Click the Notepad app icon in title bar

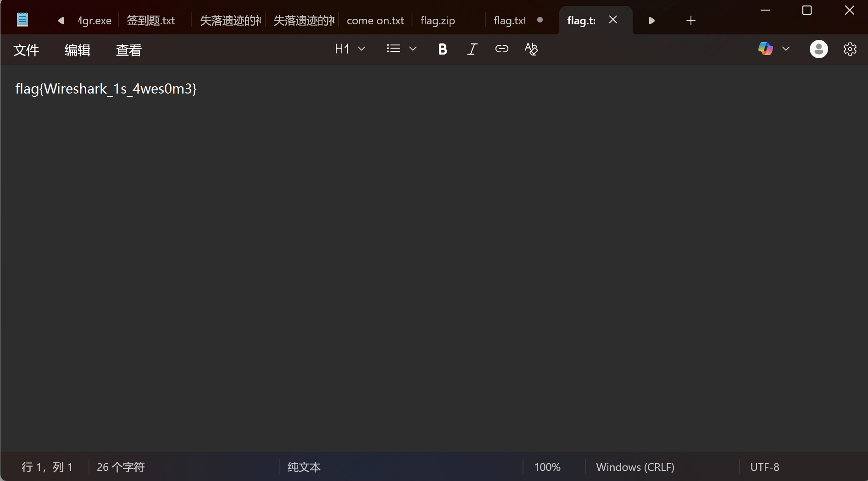tap(22, 20)
